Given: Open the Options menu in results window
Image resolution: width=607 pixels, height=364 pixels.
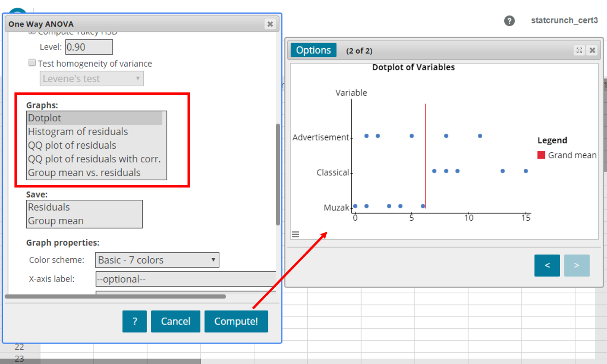Looking at the screenshot, I should tap(313, 50).
